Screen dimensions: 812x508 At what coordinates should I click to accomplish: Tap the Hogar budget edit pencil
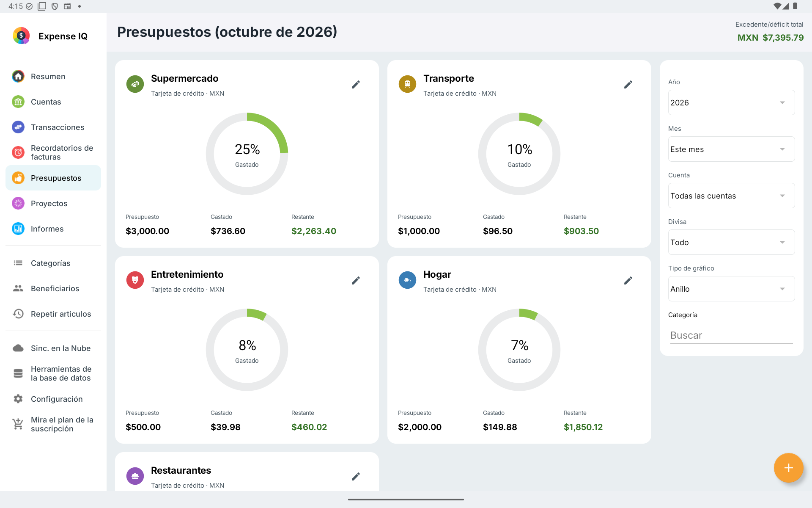click(x=628, y=281)
